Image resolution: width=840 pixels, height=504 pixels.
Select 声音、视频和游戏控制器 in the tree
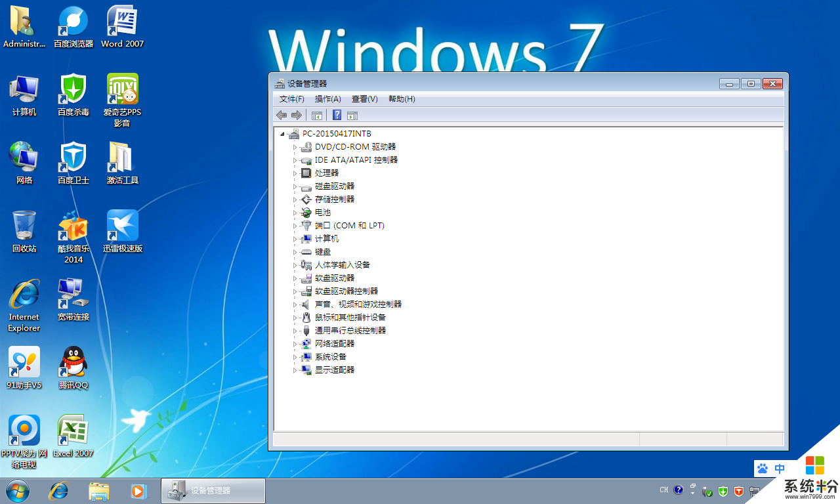tap(358, 304)
